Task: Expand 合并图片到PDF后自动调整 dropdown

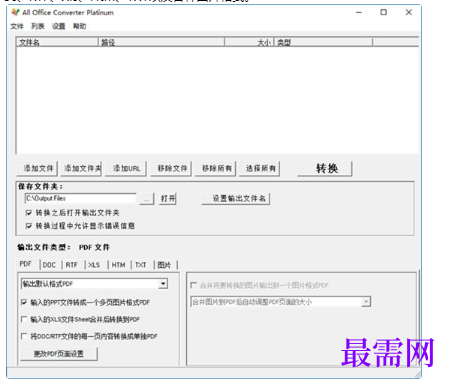Action: (366, 302)
